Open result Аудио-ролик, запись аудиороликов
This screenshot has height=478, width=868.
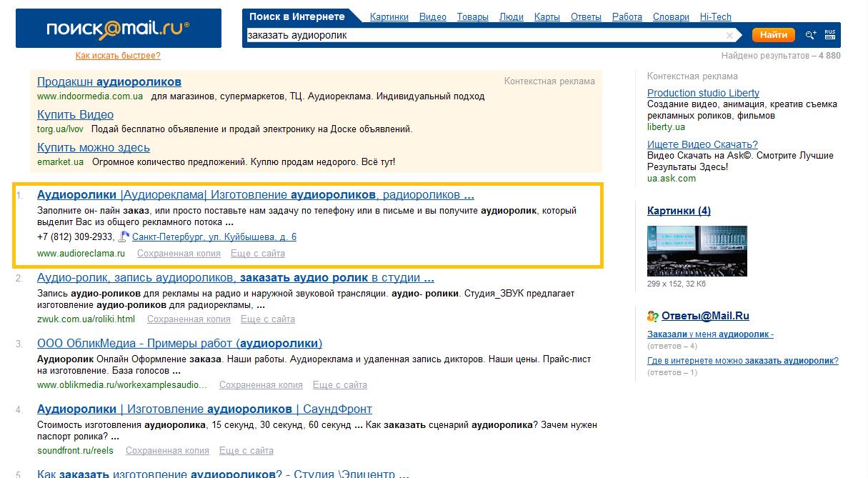(x=236, y=277)
